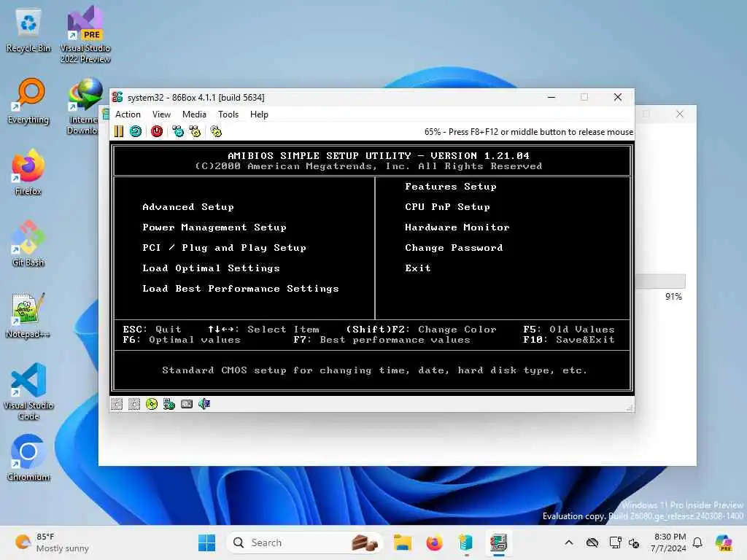Maximize the background window behind 86Box
This screenshot has height=560, width=747.
pos(646,114)
